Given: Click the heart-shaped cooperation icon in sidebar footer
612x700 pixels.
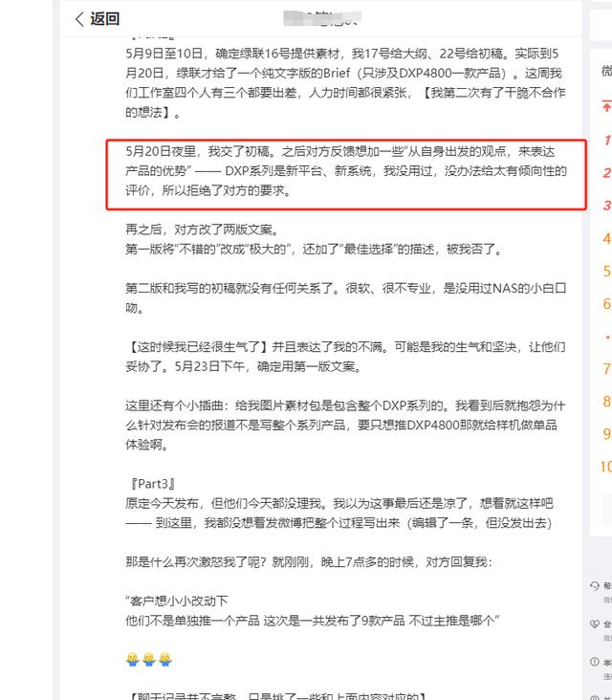Looking at the screenshot, I should [594, 623].
